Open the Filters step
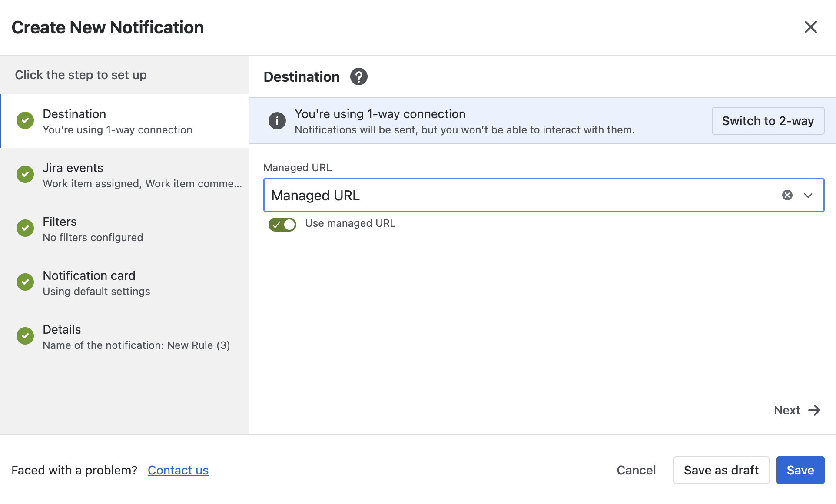 click(125, 229)
